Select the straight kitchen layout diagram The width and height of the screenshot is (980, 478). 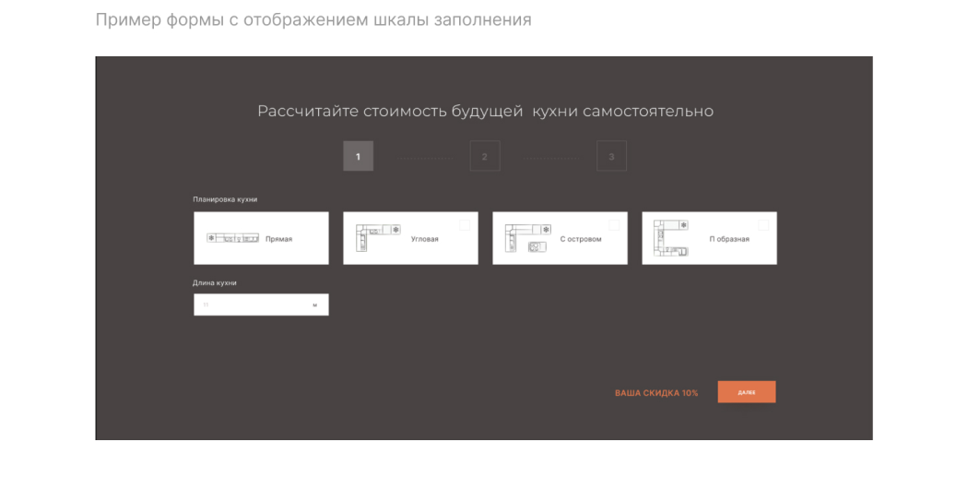[x=232, y=238]
